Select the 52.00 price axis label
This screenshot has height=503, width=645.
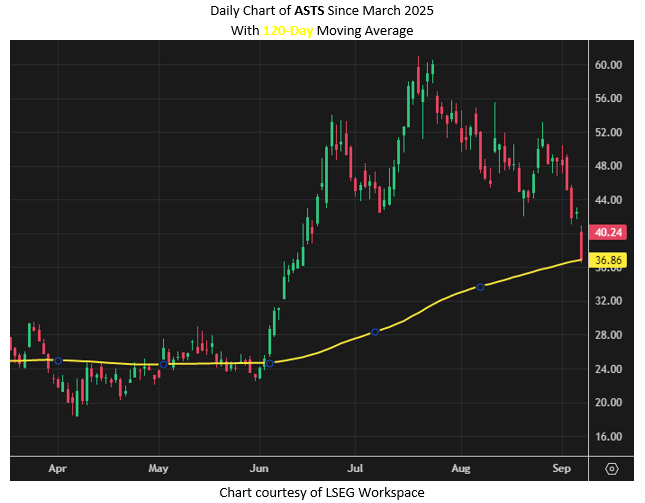608,132
